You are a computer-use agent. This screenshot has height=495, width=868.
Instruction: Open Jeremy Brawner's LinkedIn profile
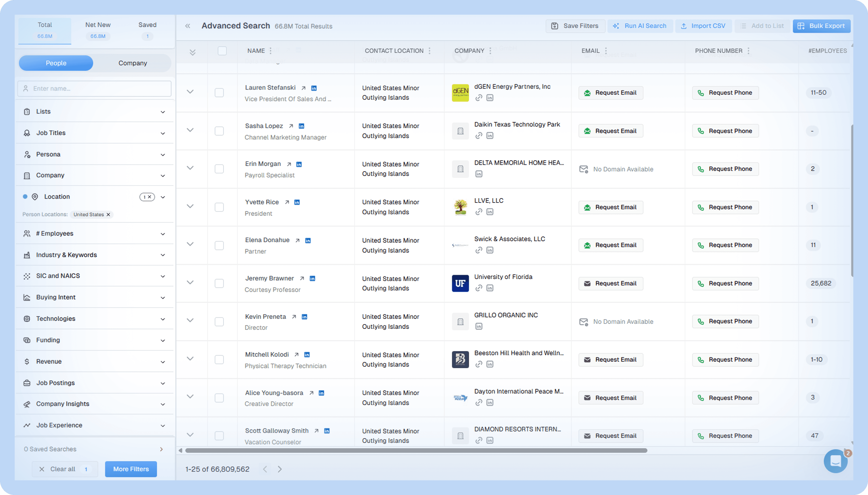tap(312, 278)
